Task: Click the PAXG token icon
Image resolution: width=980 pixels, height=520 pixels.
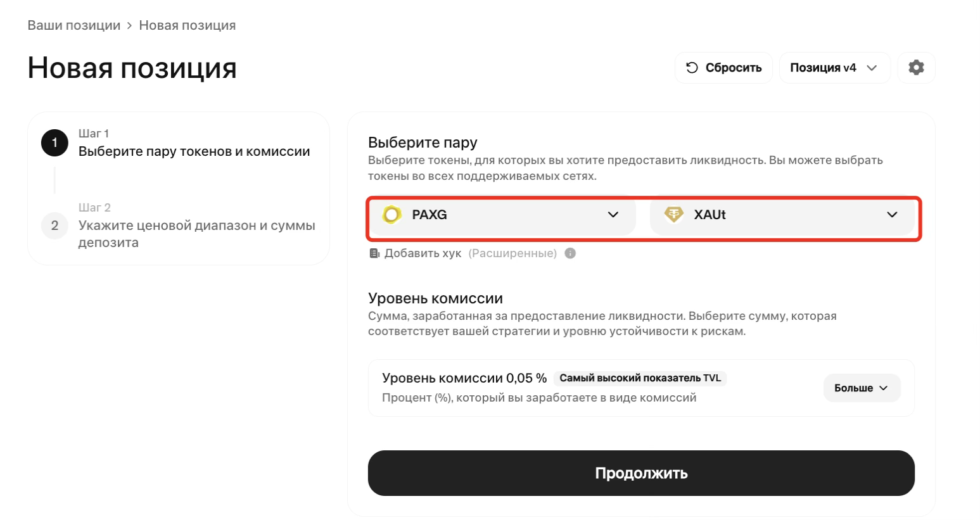Action: click(x=391, y=215)
